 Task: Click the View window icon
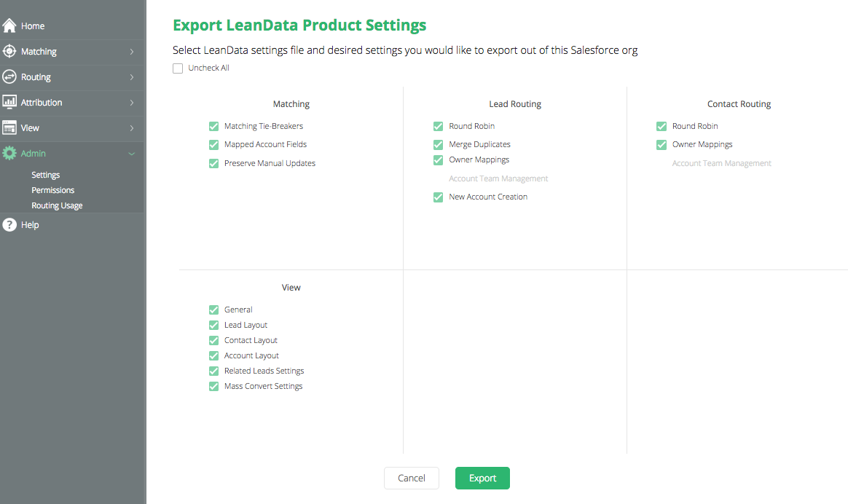click(9, 127)
